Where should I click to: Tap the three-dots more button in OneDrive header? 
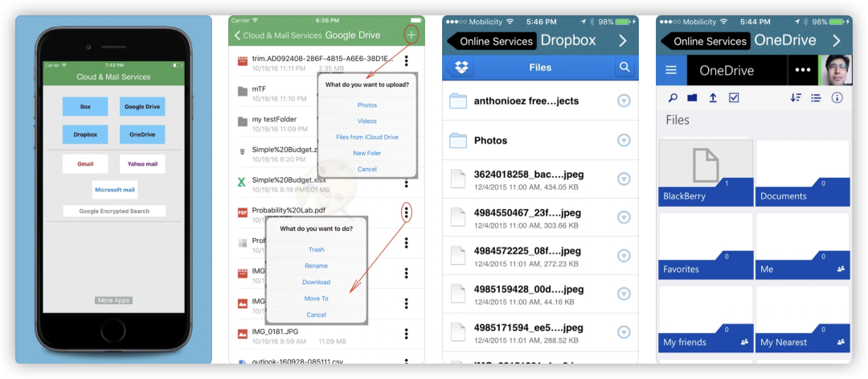coord(803,70)
